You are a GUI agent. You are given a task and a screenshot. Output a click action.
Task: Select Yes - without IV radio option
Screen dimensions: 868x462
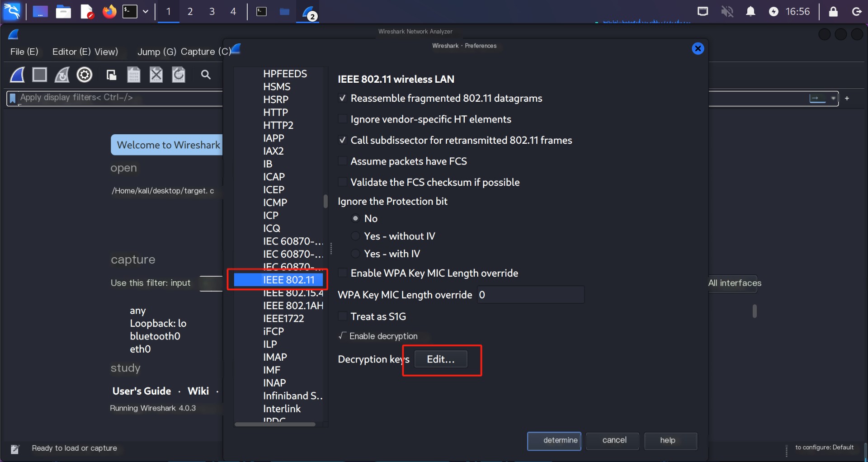(x=356, y=236)
